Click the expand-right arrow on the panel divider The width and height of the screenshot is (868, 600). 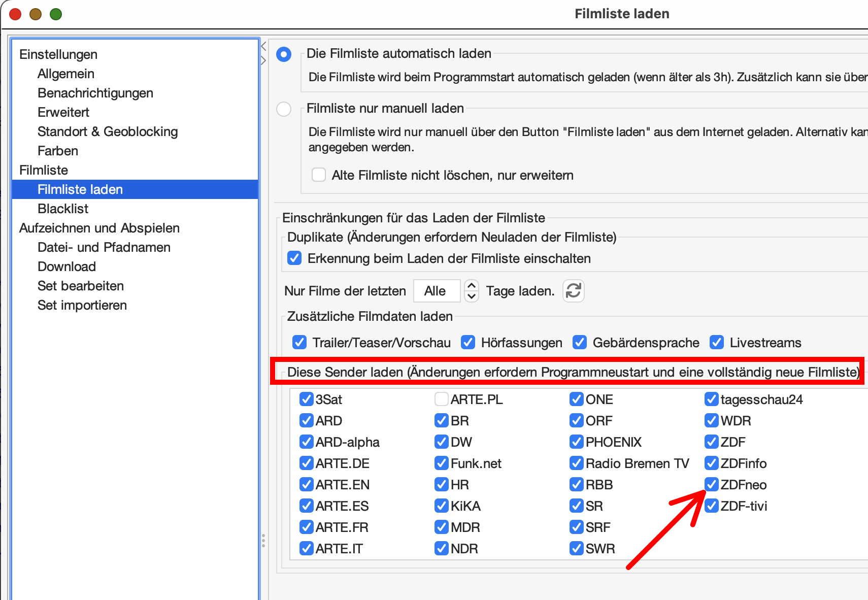click(263, 60)
